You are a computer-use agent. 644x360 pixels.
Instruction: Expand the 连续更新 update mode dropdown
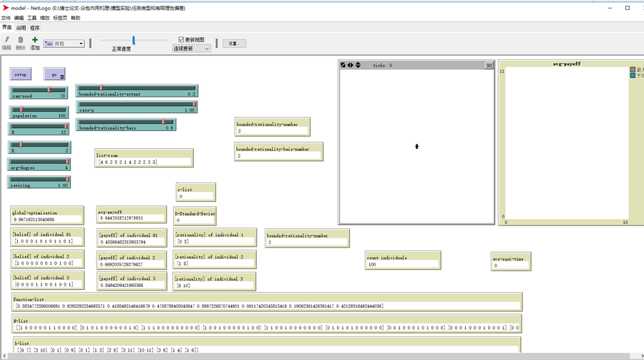point(191,49)
